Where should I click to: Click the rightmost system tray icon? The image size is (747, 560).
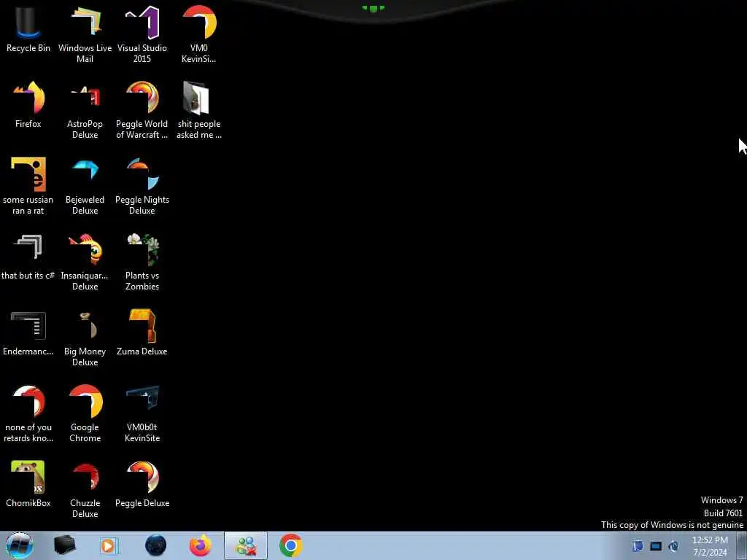coord(673,546)
